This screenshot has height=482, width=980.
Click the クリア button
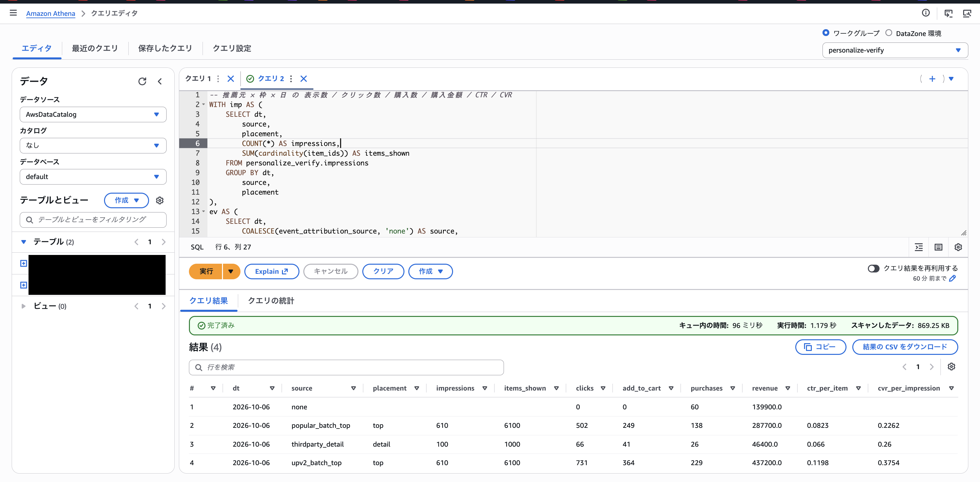[x=383, y=271]
